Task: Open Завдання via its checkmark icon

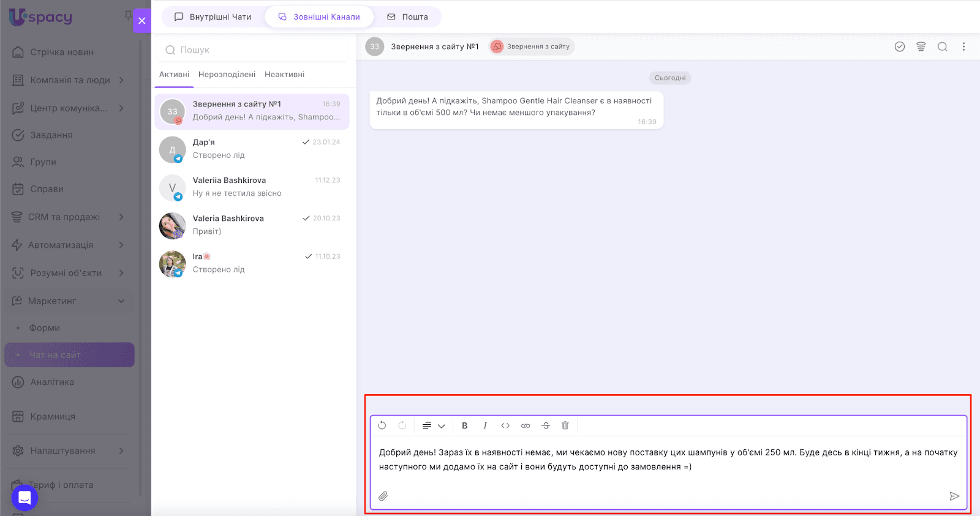Action: pyautogui.click(x=18, y=135)
